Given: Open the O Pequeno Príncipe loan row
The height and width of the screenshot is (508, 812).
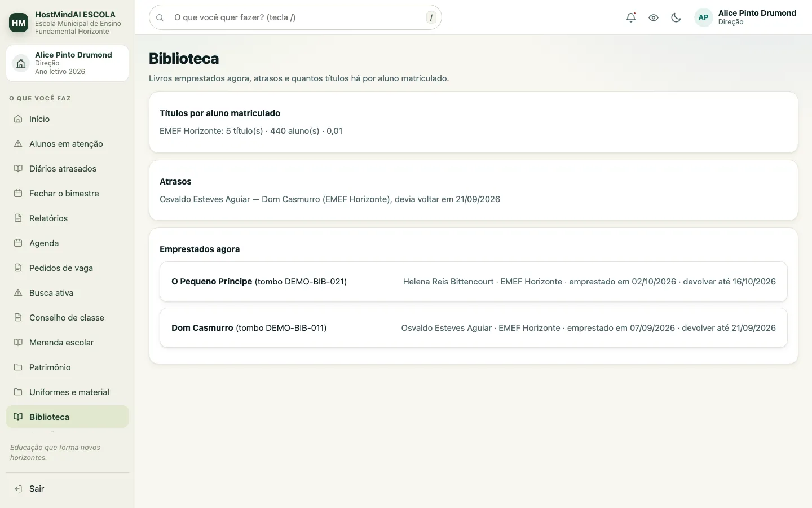Looking at the screenshot, I should [474, 282].
